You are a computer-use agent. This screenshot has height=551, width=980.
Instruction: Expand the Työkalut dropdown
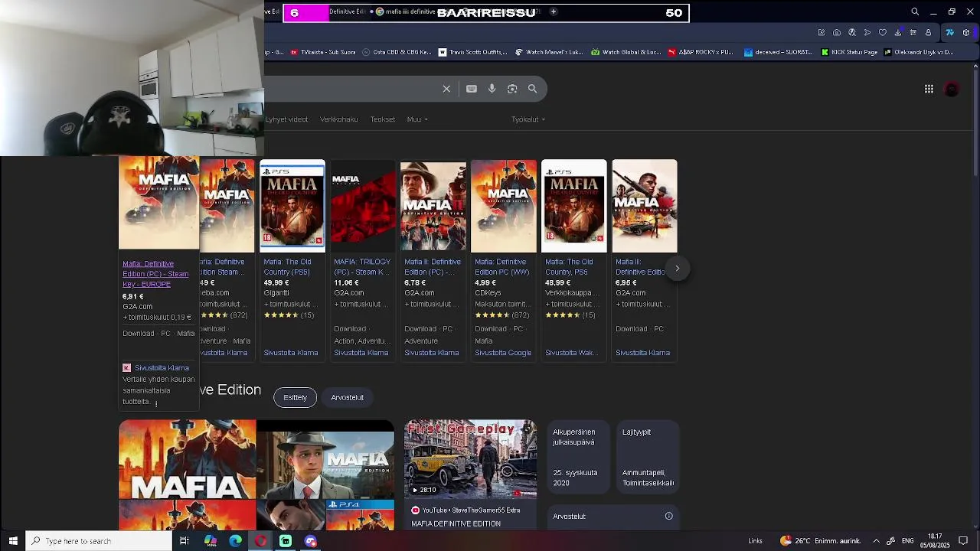pyautogui.click(x=528, y=119)
